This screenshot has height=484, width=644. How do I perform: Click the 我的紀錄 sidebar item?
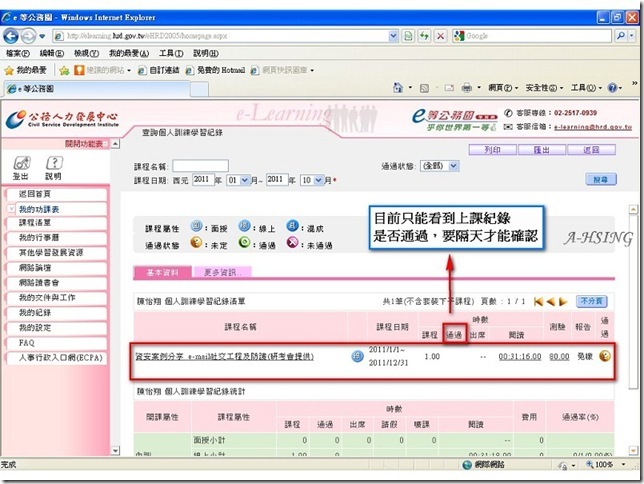coord(57,313)
